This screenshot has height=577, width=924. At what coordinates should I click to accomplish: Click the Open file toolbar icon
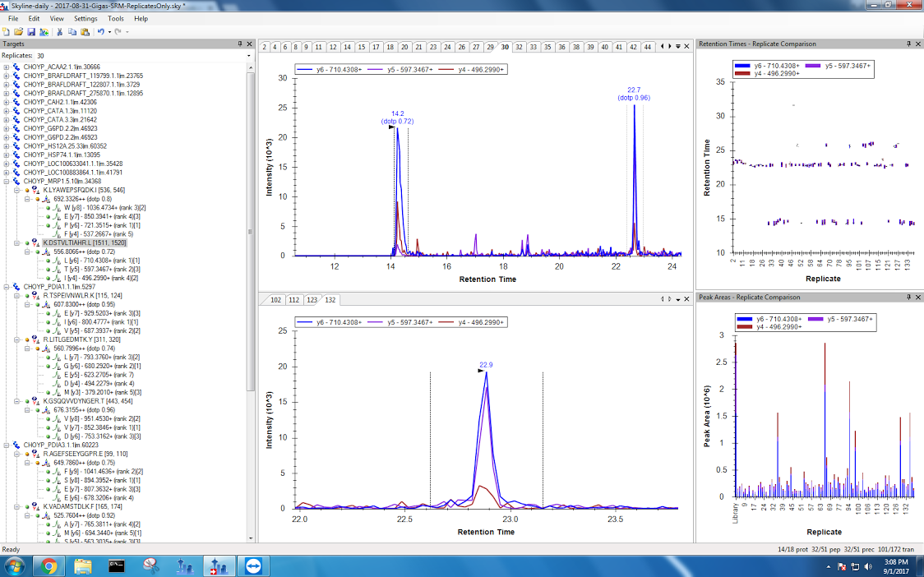pyautogui.click(x=18, y=31)
